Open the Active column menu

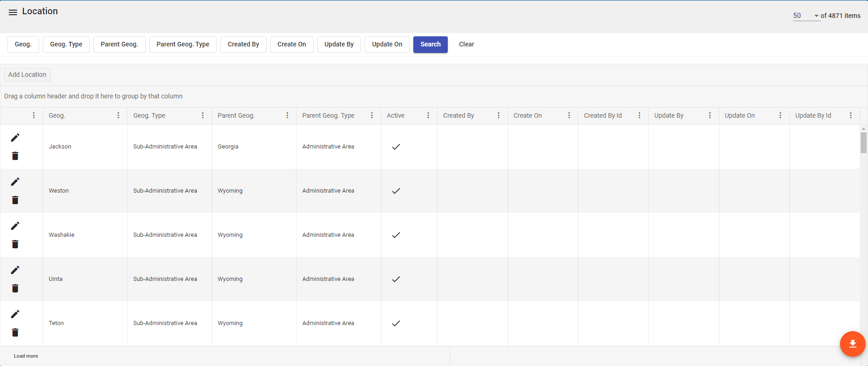coord(428,115)
